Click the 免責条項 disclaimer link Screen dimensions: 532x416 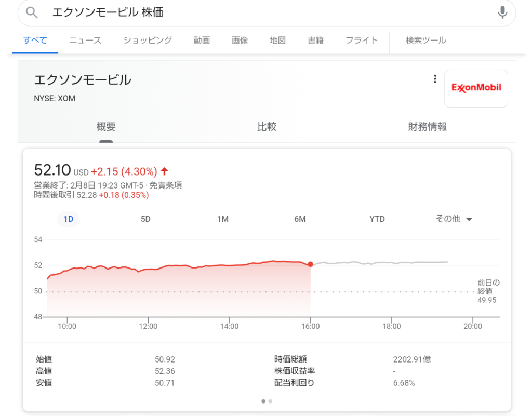[165, 185]
